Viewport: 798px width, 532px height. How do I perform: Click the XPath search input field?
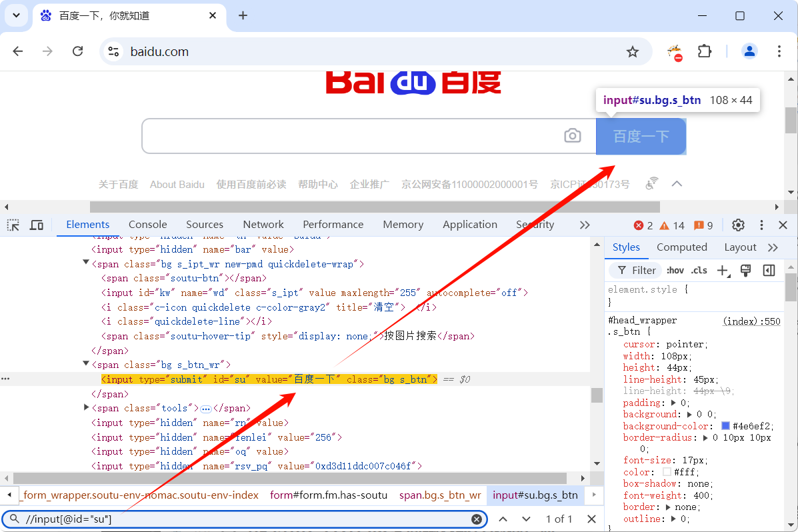pos(244,519)
